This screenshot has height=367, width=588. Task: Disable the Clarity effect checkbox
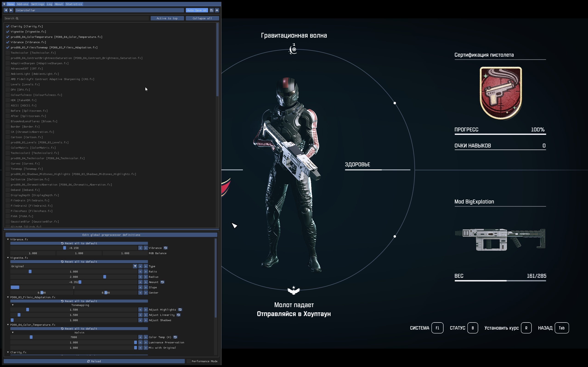coord(8,26)
